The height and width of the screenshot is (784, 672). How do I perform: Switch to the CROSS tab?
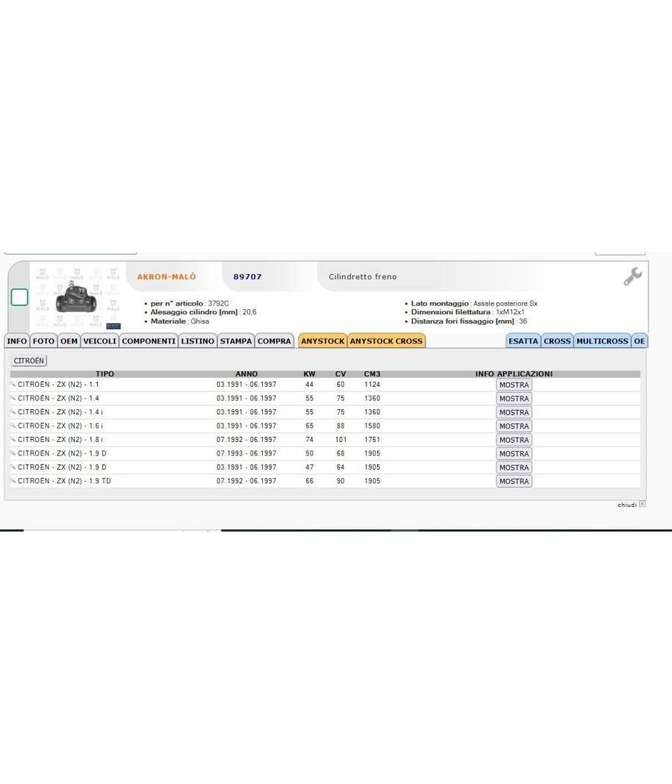click(557, 341)
